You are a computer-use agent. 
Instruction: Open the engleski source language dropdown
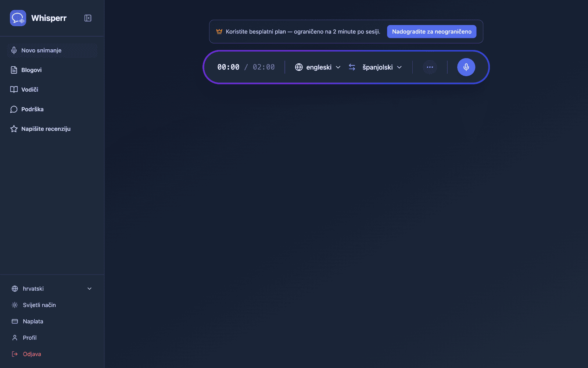[318, 67]
